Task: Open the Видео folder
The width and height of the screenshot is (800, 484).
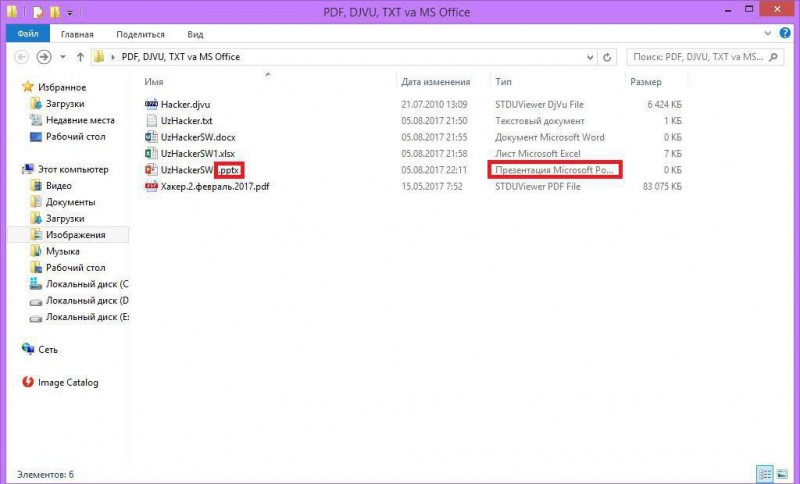Action: 59,186
